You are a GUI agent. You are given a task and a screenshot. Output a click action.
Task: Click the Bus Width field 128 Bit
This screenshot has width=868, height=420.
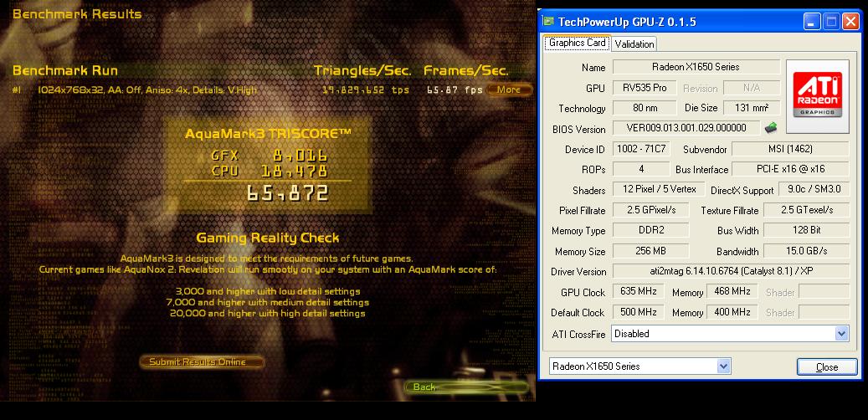tap(806, 230)
